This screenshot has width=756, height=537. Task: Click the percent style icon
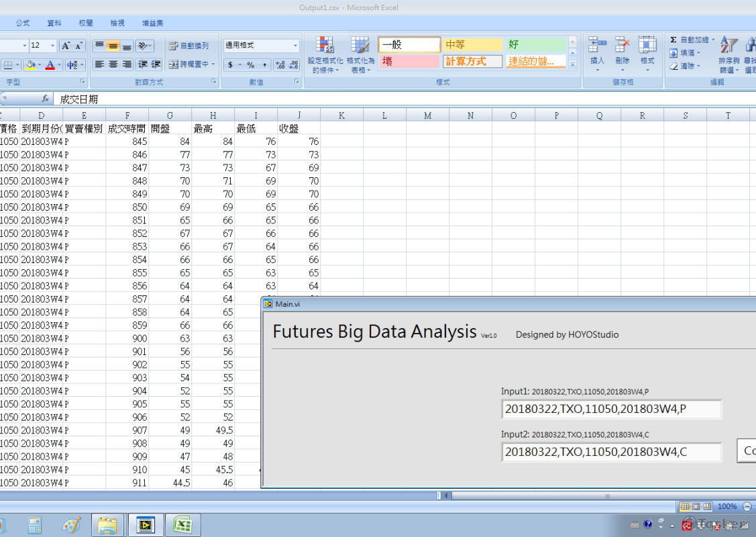coord(250,65)
